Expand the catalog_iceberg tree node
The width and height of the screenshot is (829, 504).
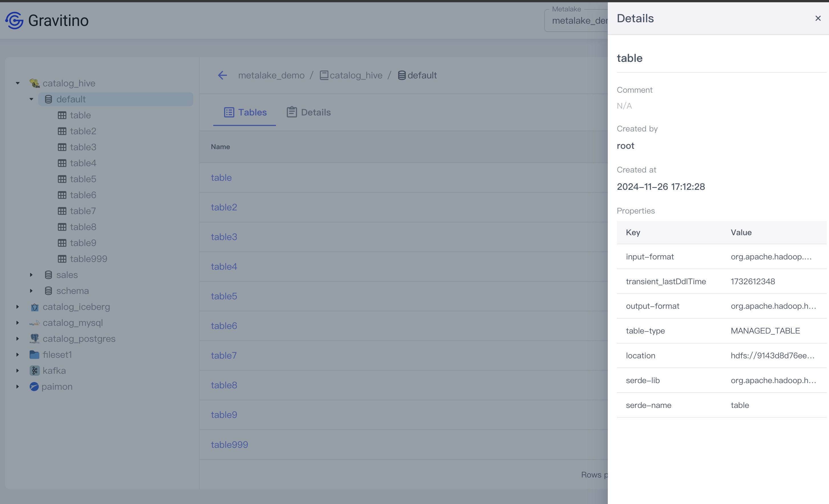coord(17,307)
